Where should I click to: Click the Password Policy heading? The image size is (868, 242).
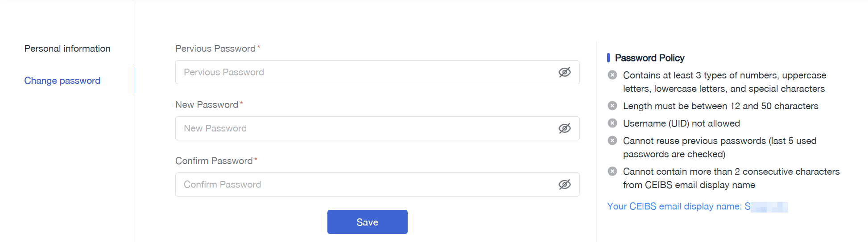649,58
